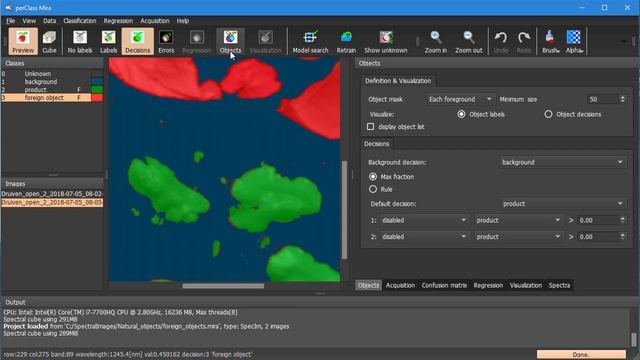The image size is (640, 360).
Task: Click background class blue swatch
Action: pyautogui.click(x=97, y=82)
